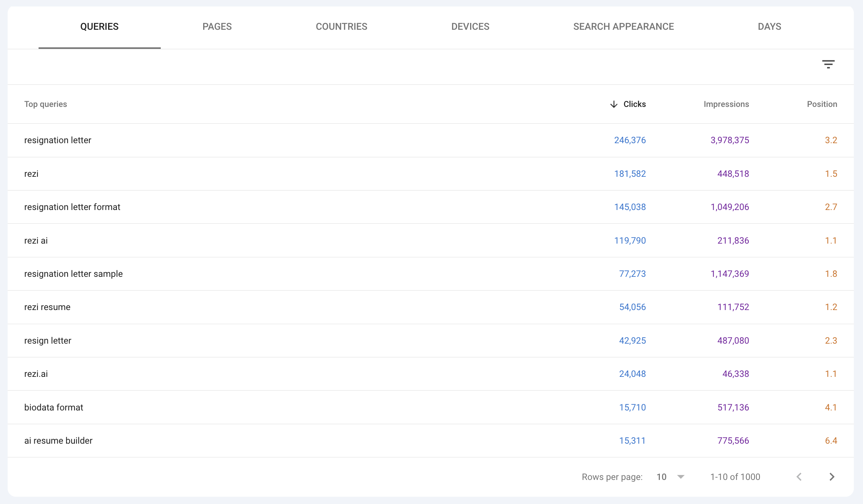Open the Countries tab
863x504 pixels.
tap(341, 27)
